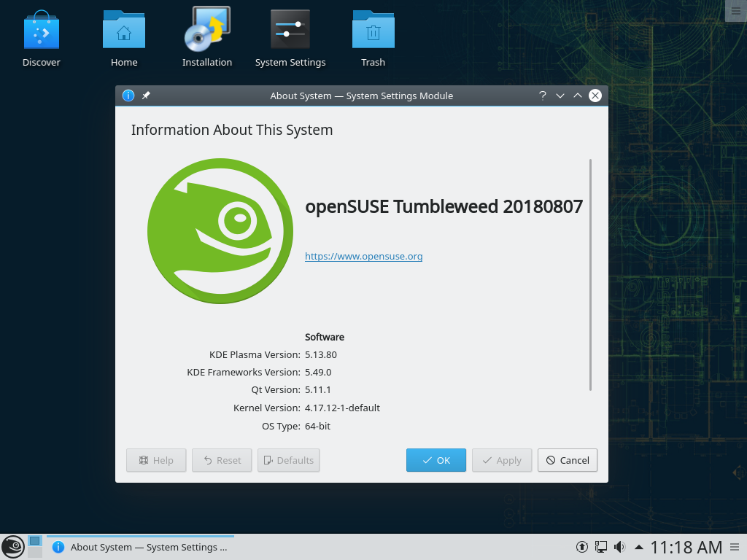Select About System task in taskbar
The height and width of the screenshot is (560, 747).
pos(139,547)
